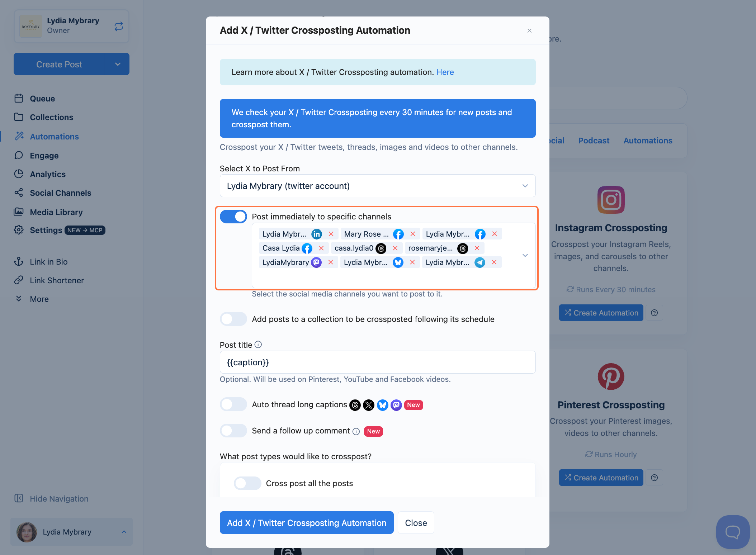Screen dimensions: 756x555
Task: Remove the Lydia Mybr... Telegram channel tag
Action: 494,262
